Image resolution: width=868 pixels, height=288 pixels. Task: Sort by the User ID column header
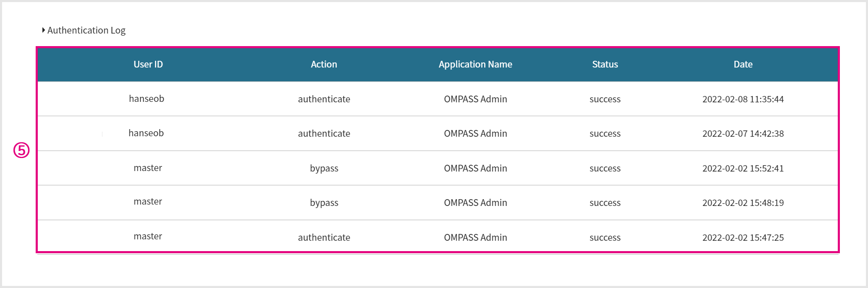click(148, 64)
